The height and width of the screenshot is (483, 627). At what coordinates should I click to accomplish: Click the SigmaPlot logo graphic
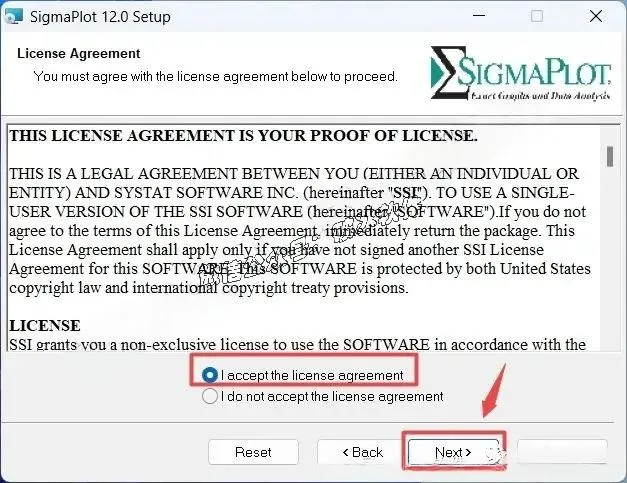[521, 73]
